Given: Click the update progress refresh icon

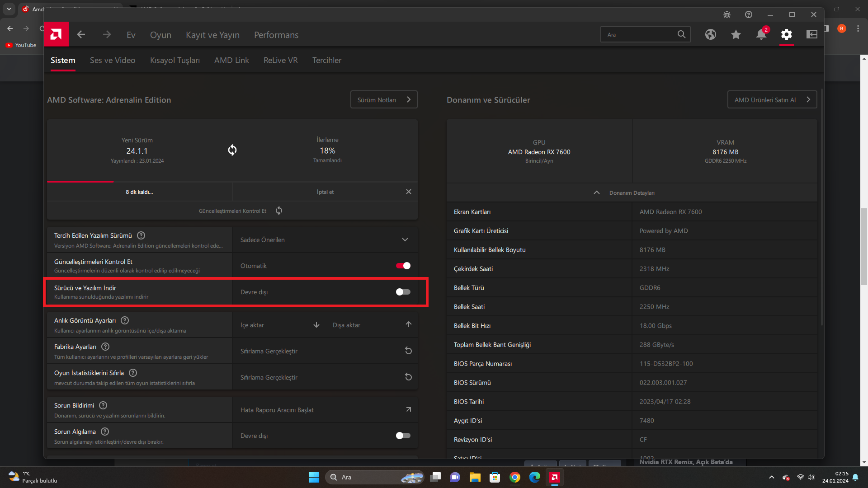Looking at the screenshot, I should point(232,150).
